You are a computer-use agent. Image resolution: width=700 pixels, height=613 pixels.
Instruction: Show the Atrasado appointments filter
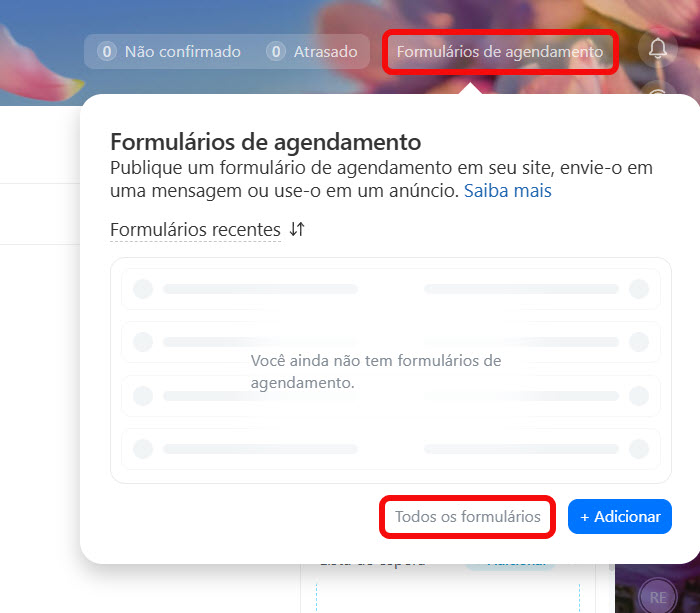click(312, 52)
